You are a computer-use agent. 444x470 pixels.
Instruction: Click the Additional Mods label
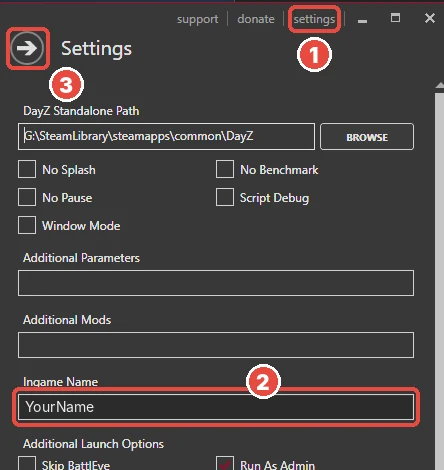[x=67, y=320]
